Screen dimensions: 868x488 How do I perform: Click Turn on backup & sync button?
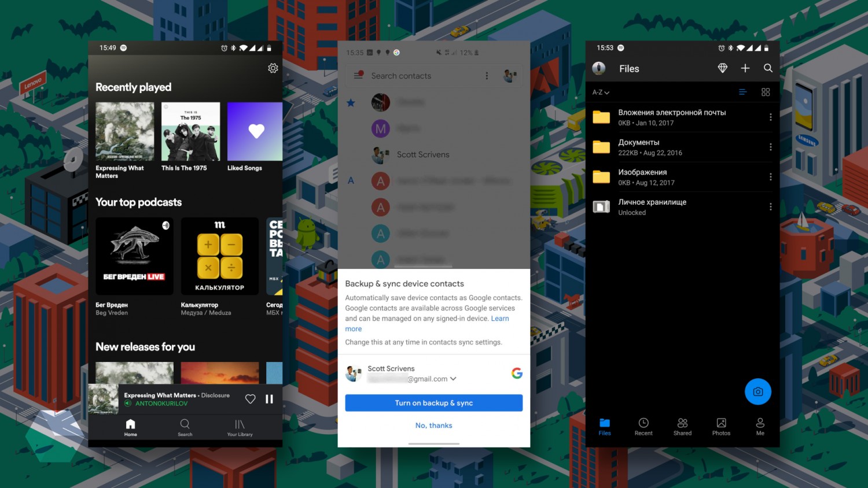434,403
